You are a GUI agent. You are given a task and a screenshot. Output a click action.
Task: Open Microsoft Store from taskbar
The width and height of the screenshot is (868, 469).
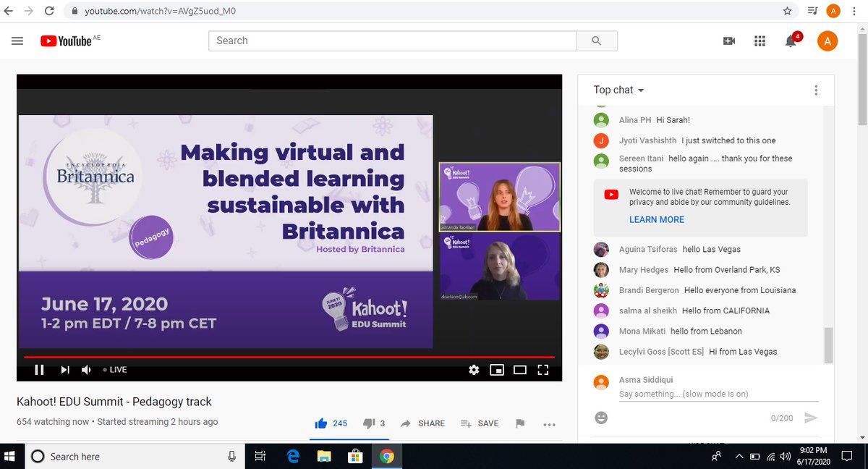[x=356, y=456]
